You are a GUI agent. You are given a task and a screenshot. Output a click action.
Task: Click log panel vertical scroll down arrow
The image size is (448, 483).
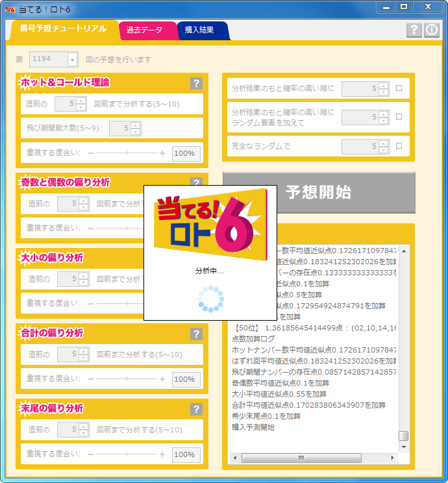point(404,447)
